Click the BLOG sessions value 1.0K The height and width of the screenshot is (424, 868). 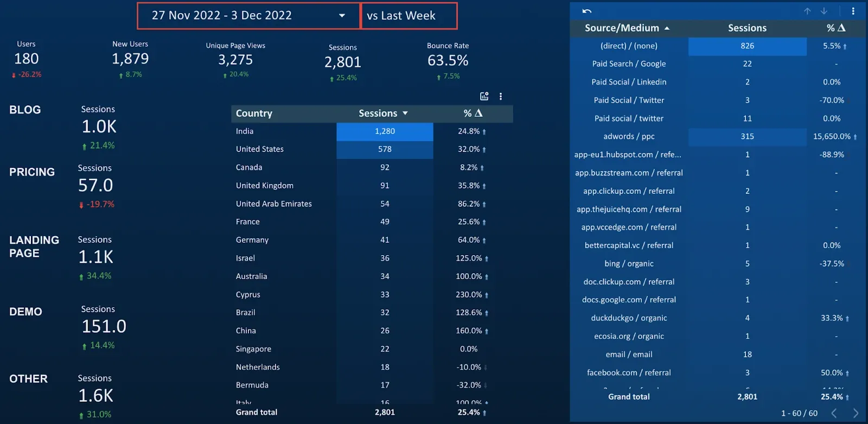pyautogui.click(x=99, y=127)
